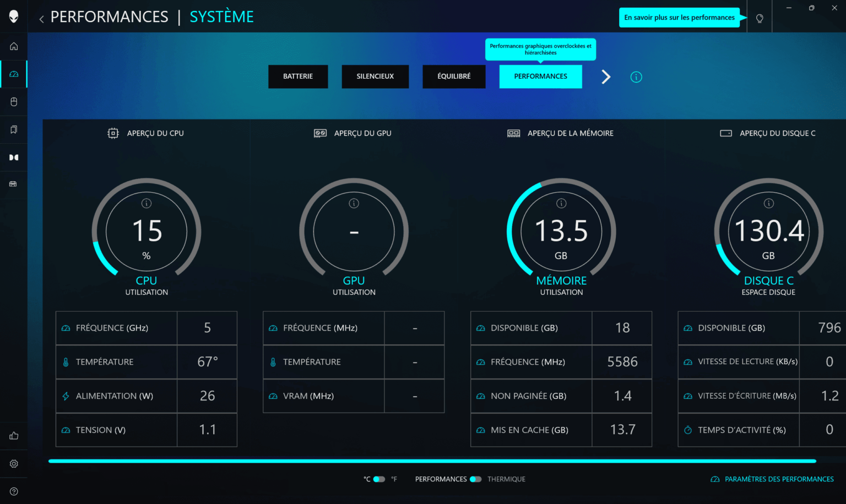Click the horizontal cyan scrollbar
Image resolution: width=846 pixels, height=504 pixels.
432,461
